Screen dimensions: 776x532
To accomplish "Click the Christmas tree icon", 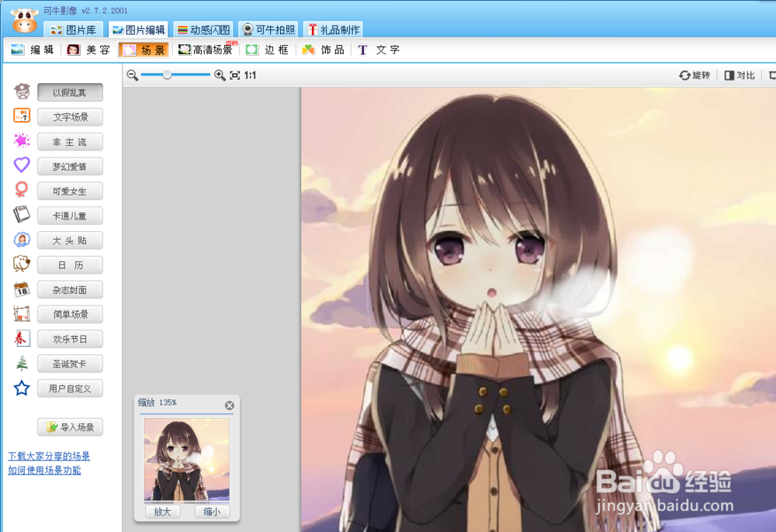I will [22, 364].
